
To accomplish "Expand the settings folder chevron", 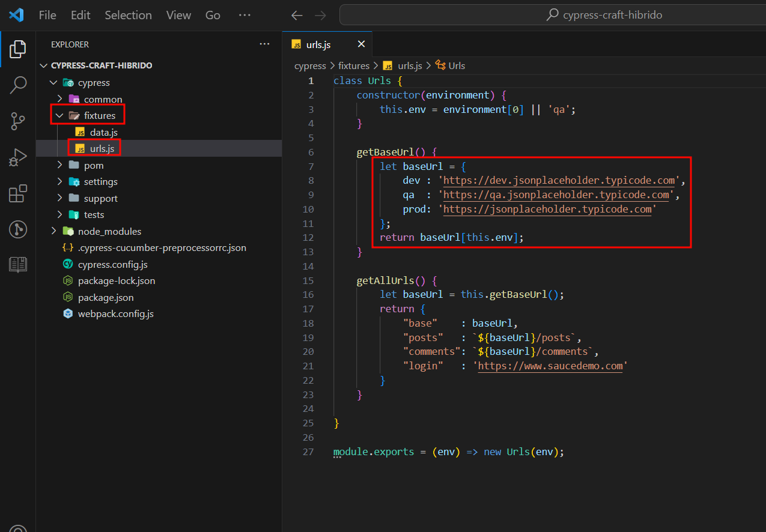I will tap(59, 182).
